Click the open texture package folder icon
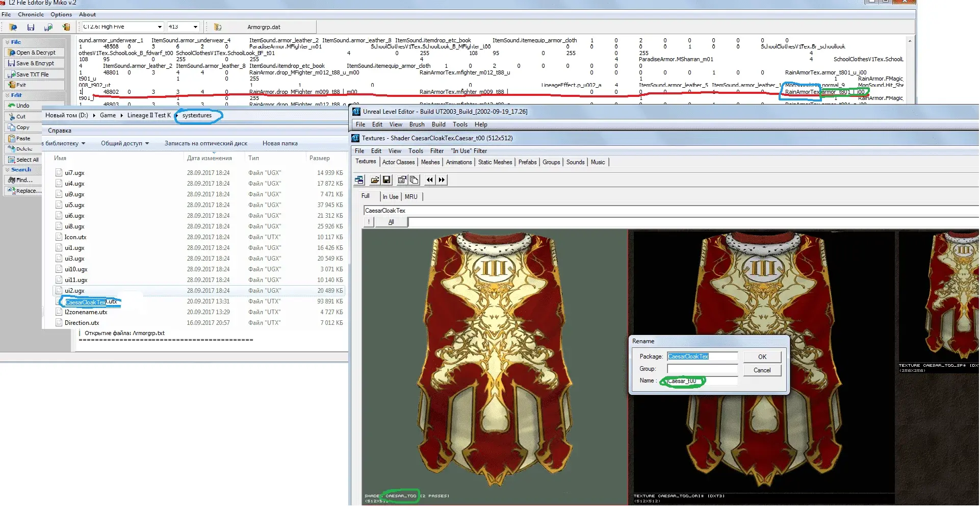 pos(375,180)
